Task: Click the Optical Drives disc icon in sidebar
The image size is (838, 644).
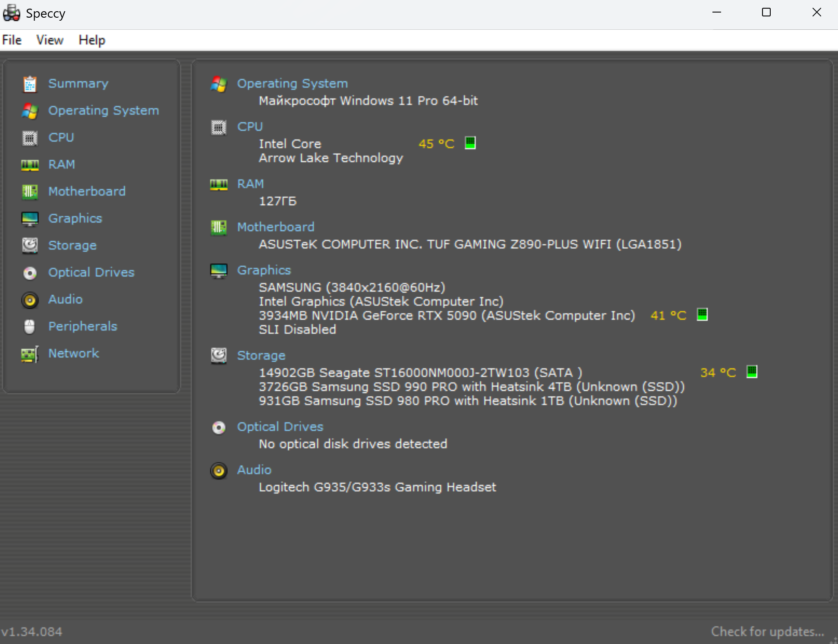Action: 30,273
